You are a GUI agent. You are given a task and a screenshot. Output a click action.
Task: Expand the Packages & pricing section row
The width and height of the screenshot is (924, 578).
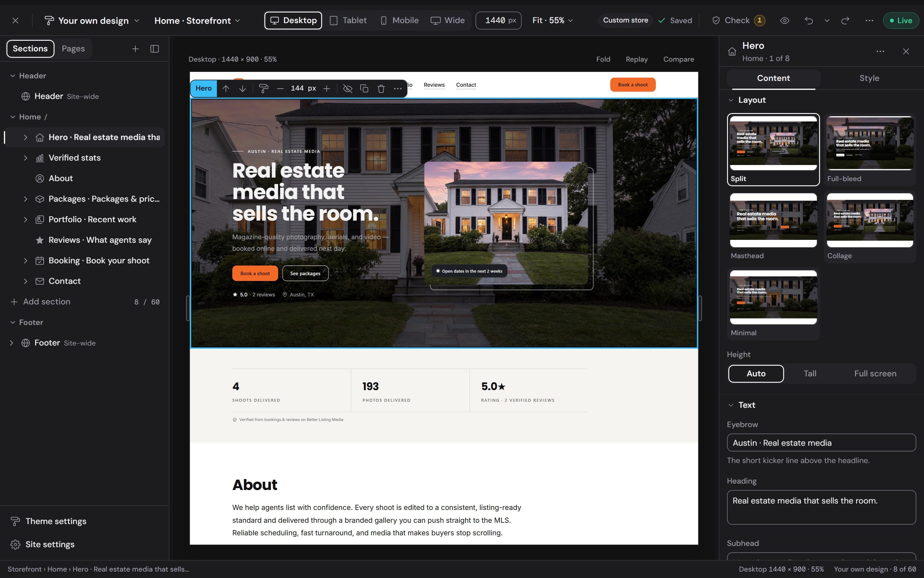(26, 199)
